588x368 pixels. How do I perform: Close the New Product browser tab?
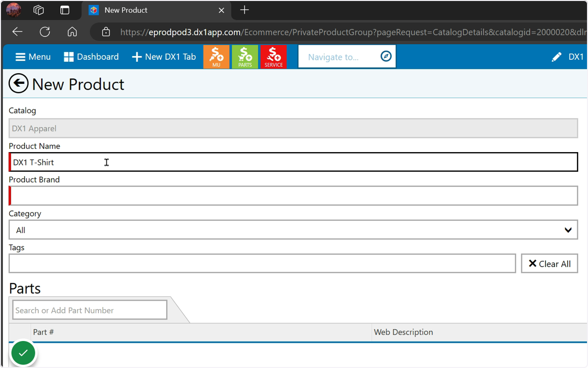point(221,10)
